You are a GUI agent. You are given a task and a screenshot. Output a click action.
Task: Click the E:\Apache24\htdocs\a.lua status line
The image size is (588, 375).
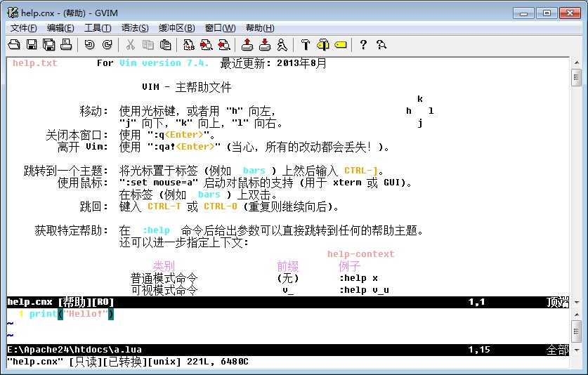288,350
